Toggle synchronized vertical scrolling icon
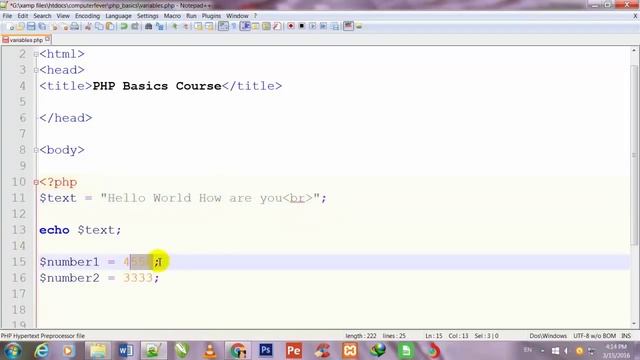The height and width of the screenshot is (360, 640). (199, 27)
